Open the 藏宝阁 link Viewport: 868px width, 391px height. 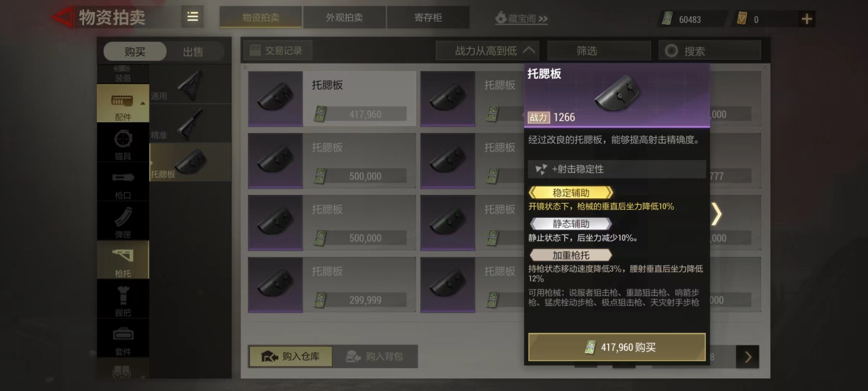point(521,18)
